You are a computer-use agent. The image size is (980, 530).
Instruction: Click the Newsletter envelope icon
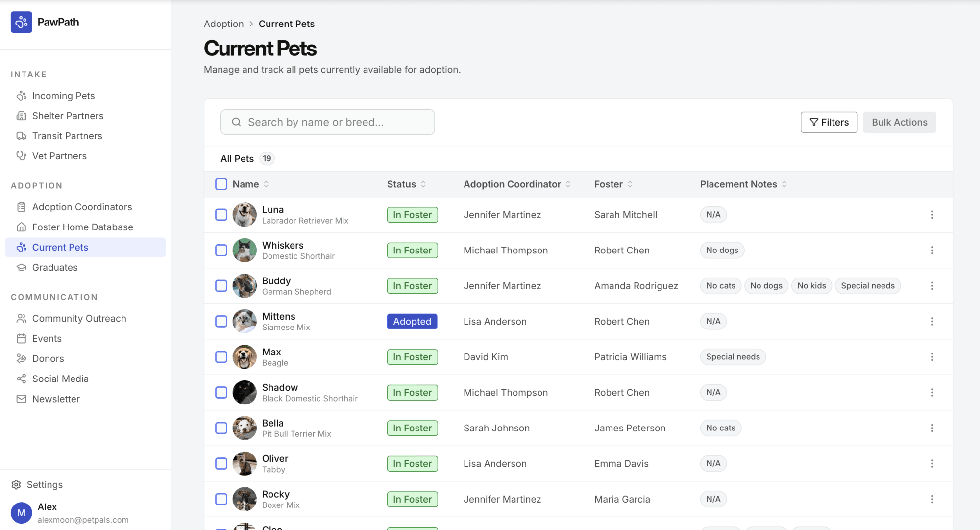(21, 399)
